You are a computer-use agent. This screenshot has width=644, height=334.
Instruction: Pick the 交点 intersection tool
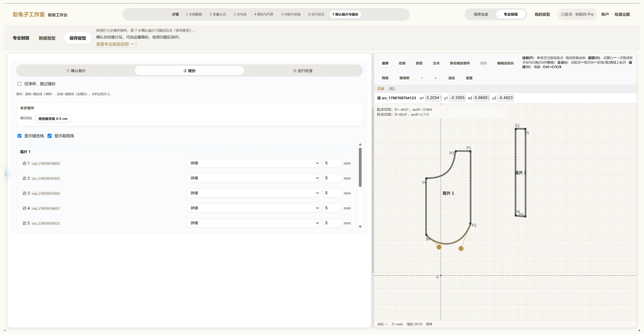[x=436, y=63]
